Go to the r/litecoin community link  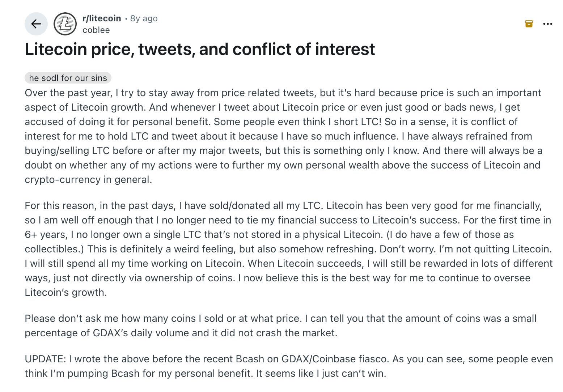click(x=102, y=18)
